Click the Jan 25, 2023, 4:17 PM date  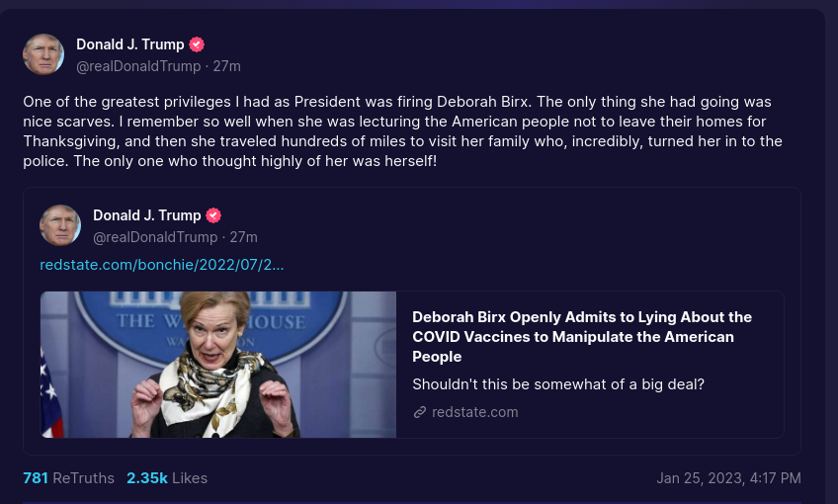coord(728,477)
